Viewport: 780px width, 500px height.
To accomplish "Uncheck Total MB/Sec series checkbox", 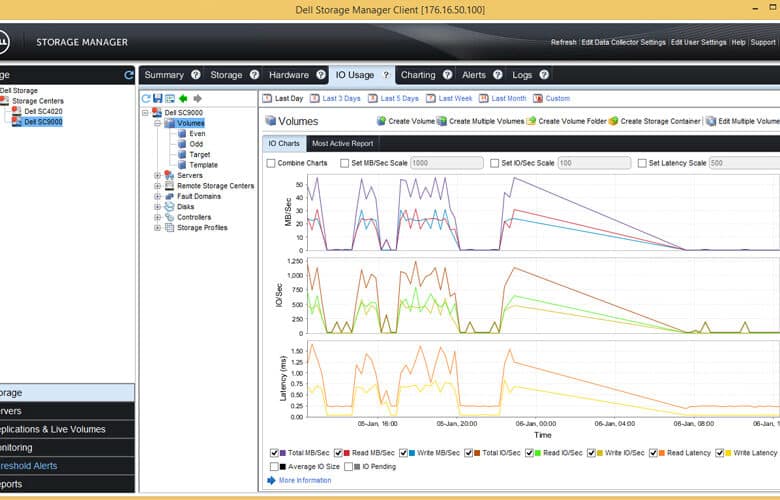I will point(274,453).
